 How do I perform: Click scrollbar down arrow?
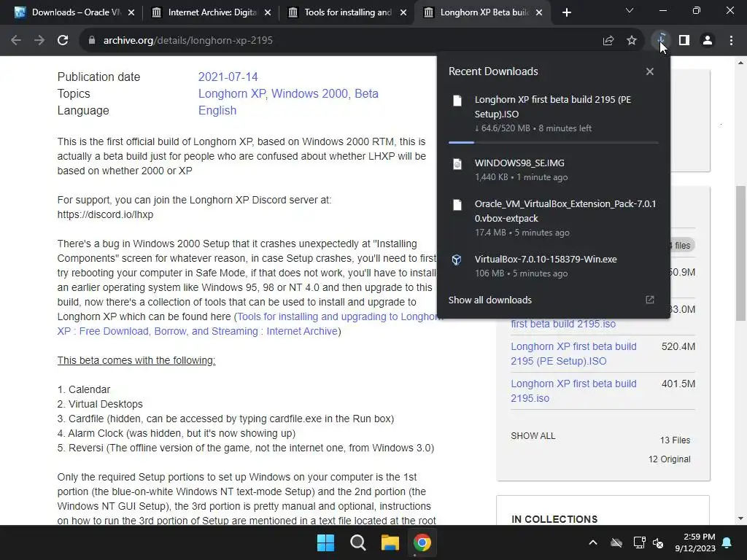[740, 518]
